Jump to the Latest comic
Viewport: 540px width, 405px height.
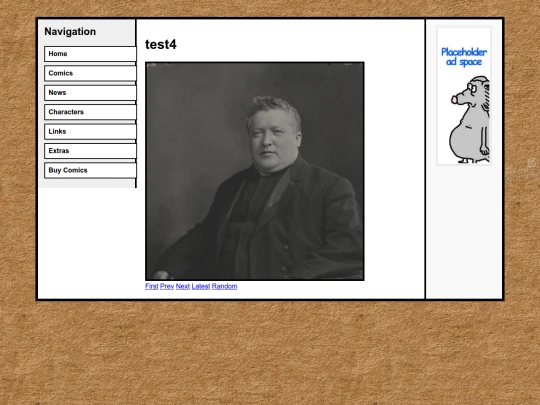(201, 286)
